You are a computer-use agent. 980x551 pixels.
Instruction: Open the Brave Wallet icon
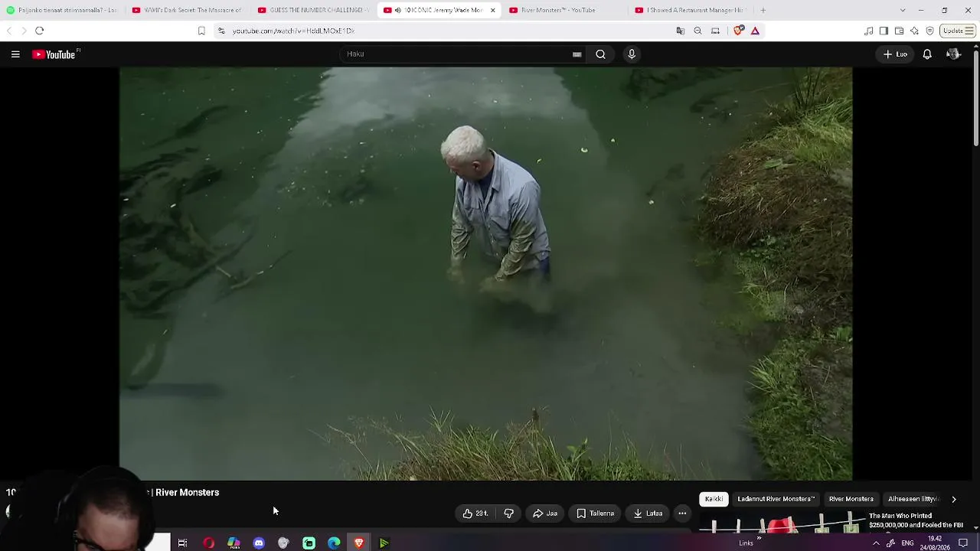(899, 31)
